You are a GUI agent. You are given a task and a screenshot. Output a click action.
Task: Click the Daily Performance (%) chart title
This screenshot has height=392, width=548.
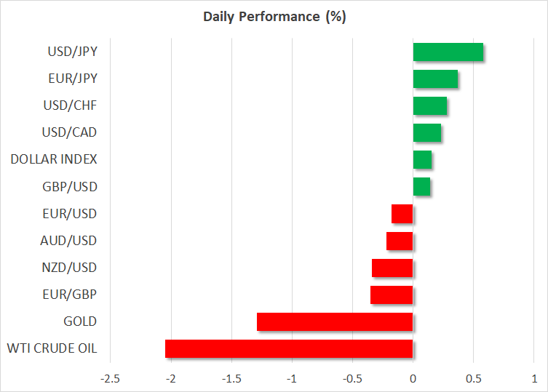(x=274, y=17)
